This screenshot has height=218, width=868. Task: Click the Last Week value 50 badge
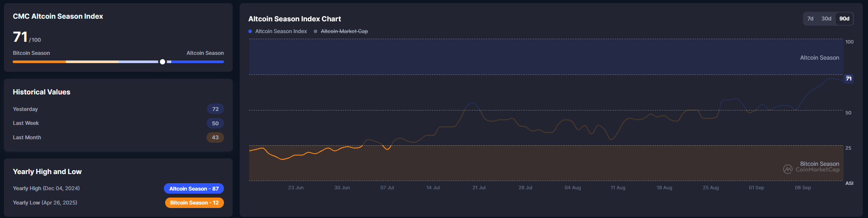click(x=215, y=123)
